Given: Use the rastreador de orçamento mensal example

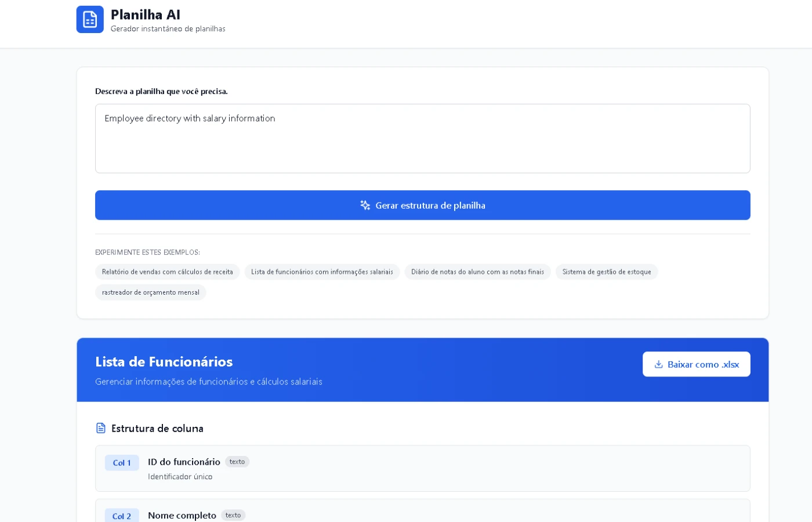Looking at the screenshot, I should pos(150,292).
